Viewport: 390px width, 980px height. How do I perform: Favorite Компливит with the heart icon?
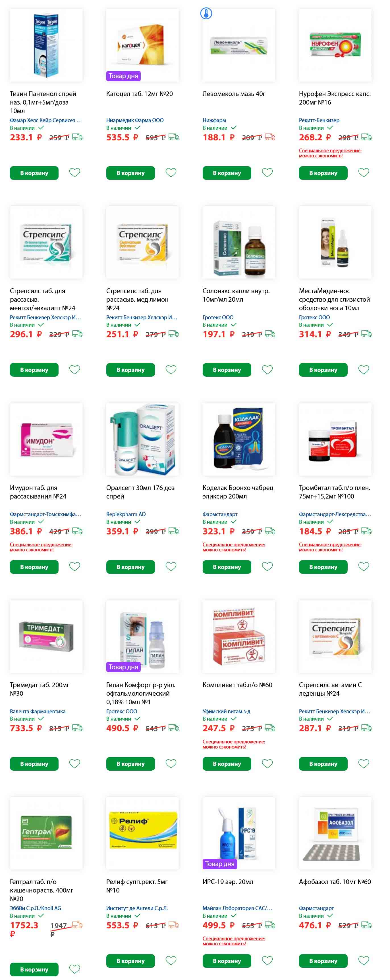(267, 764)
